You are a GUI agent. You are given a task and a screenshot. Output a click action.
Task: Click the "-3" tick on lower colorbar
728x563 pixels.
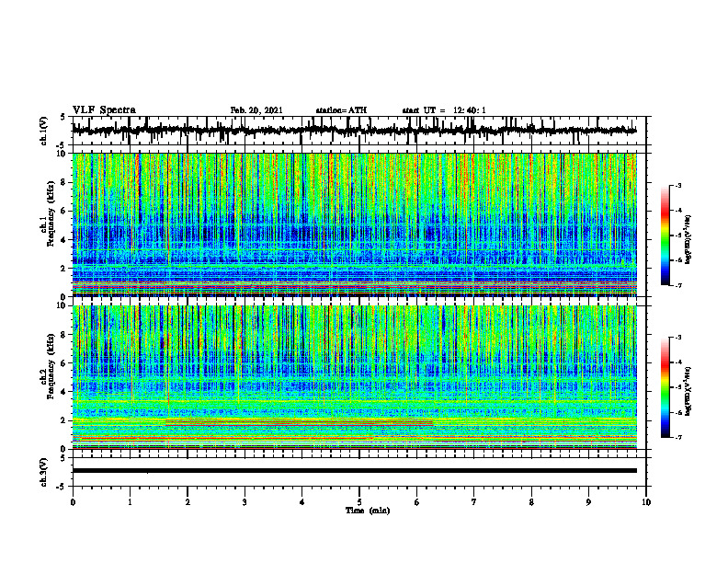678,338
